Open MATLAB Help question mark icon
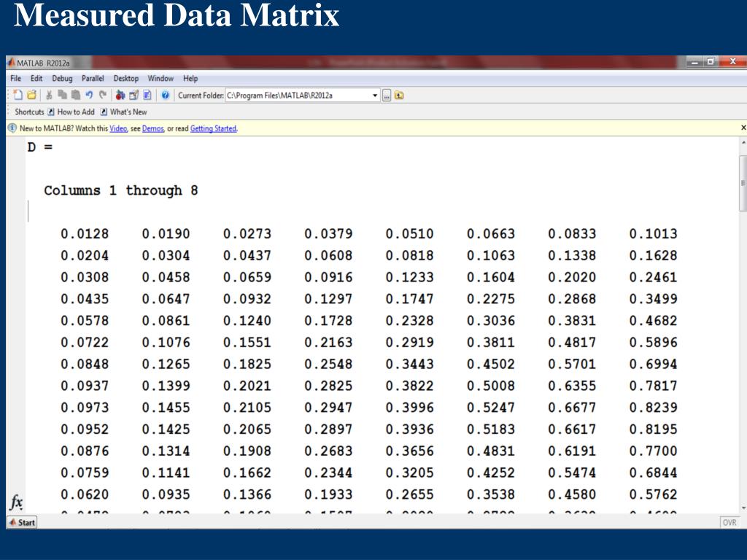Image resolution: width=747 pixels, height=560 pixels. 166,96
